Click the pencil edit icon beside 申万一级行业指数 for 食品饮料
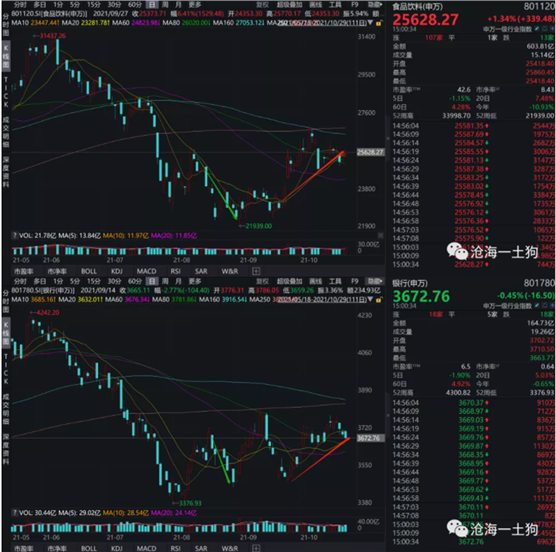This screenshot has height=552, width=556. tap(537, 28)
